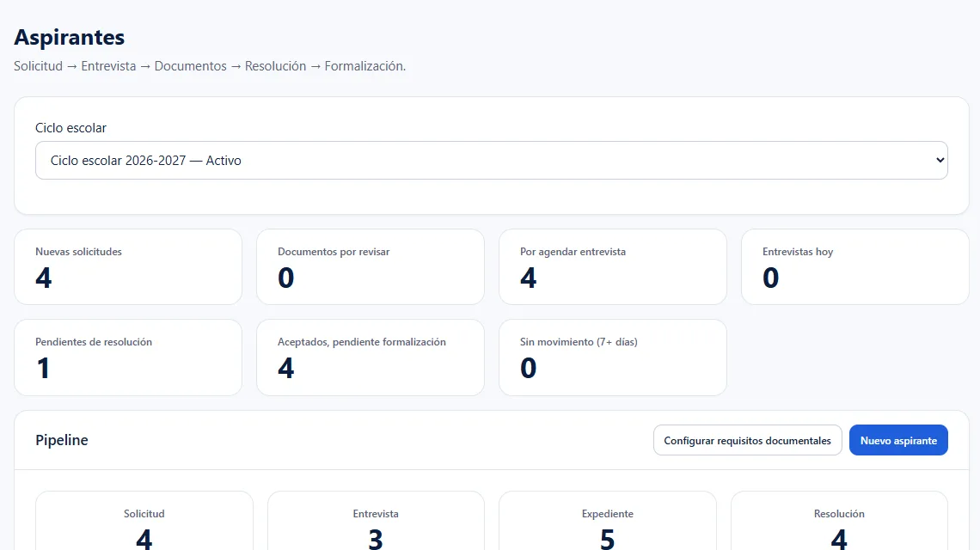The height and width of the screenshot is (550, 980).
Task: Select the Solicitud pipeline stage
Action: coord(144,521)
